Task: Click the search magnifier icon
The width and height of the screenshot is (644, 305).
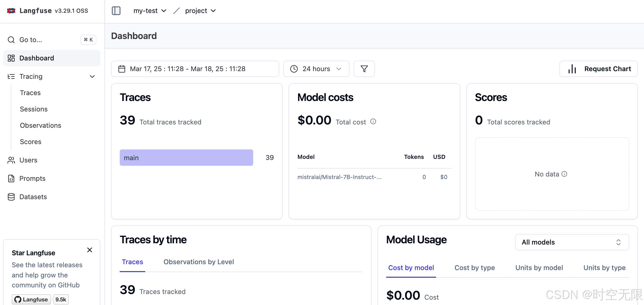Action: 11,40
